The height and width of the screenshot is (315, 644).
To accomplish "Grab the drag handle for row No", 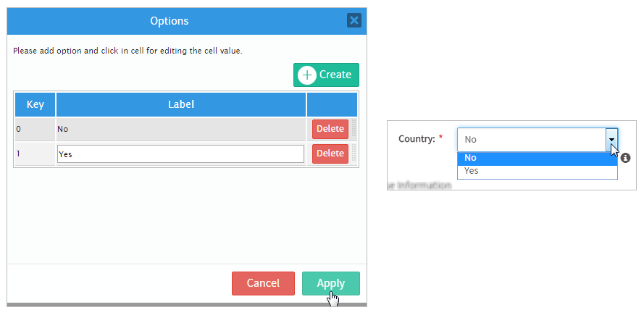I will pyautogui.click(x=354, y=129).
